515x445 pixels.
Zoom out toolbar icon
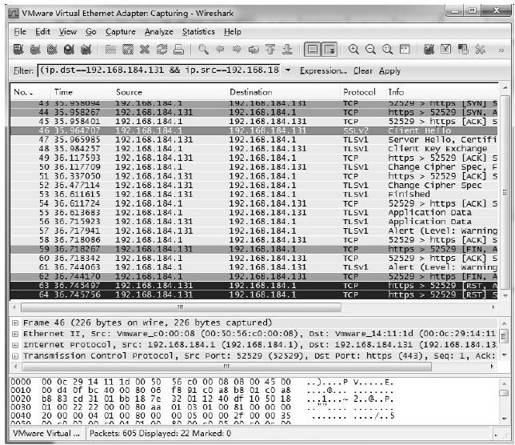point(371,50)
